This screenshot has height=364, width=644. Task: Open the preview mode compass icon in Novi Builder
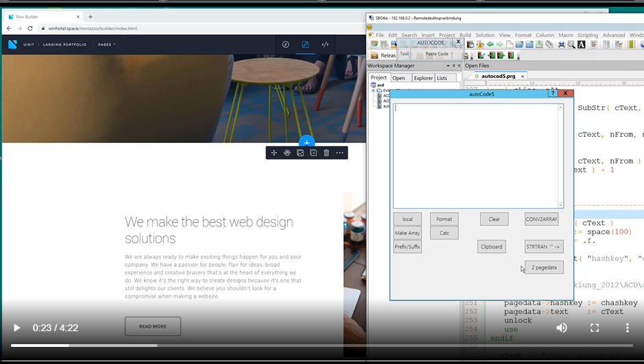[x=286, y=44]
